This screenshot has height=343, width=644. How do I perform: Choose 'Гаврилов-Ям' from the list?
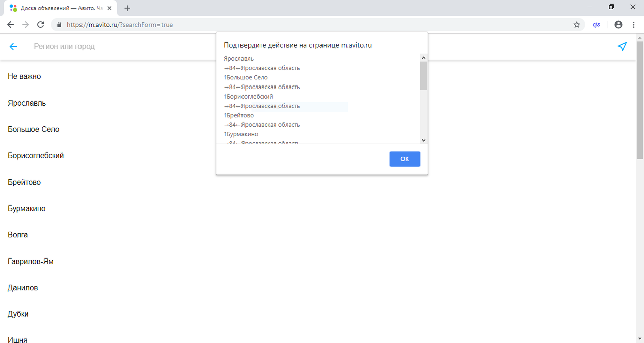[x=31, y=262]
